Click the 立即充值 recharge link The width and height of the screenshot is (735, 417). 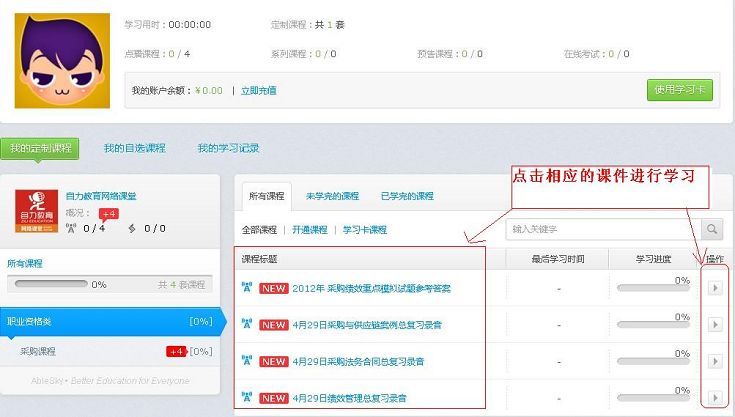click(258, 90)
